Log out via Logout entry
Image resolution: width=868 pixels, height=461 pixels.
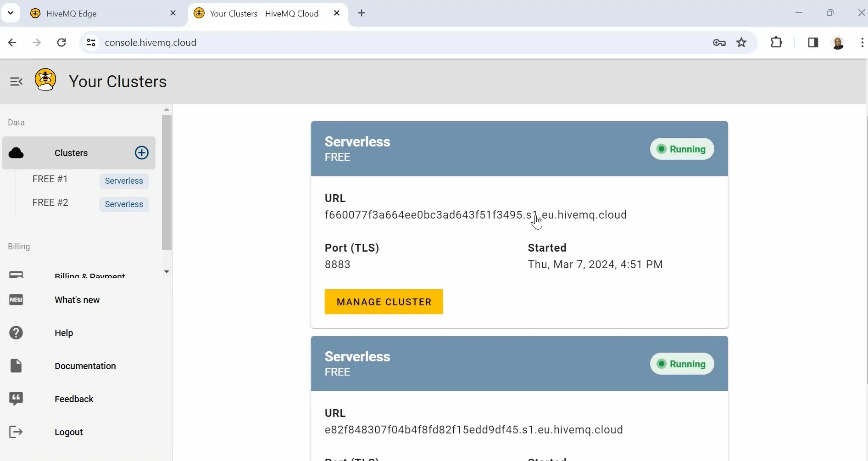[69, 432]
